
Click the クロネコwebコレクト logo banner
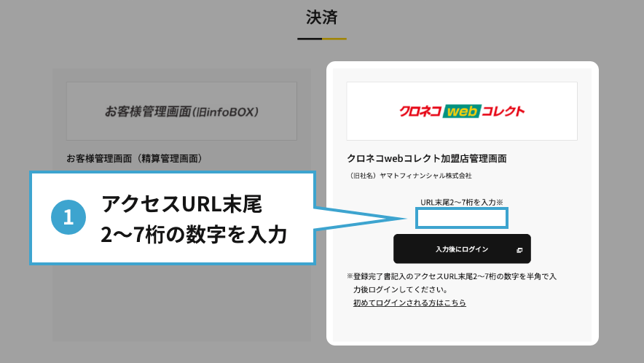(462, 111)
